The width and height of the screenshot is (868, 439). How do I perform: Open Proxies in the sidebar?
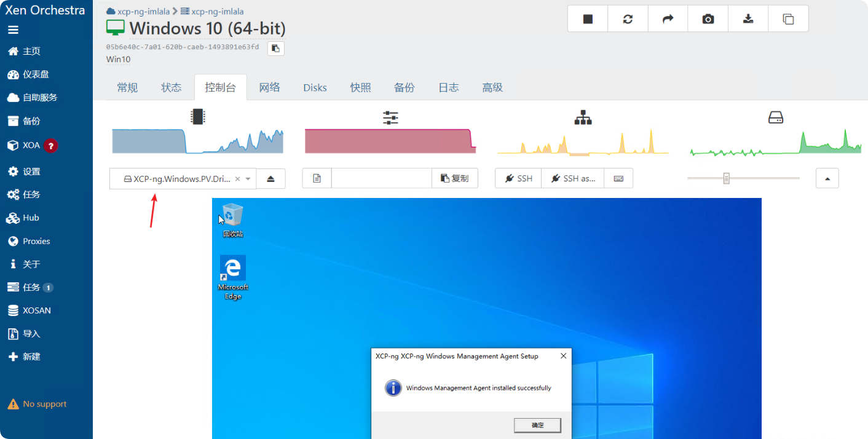[x=29, y=241]
